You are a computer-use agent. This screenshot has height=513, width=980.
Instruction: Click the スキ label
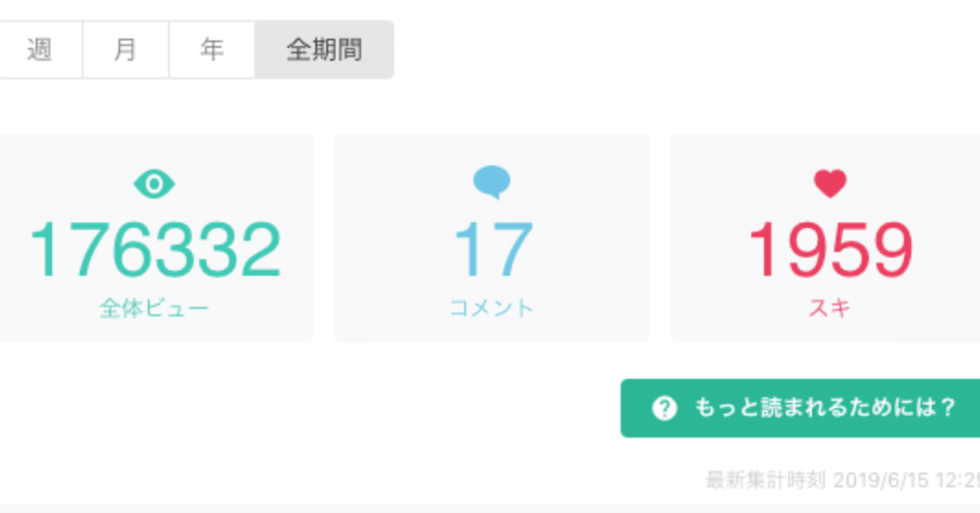[x=830, y=308]
